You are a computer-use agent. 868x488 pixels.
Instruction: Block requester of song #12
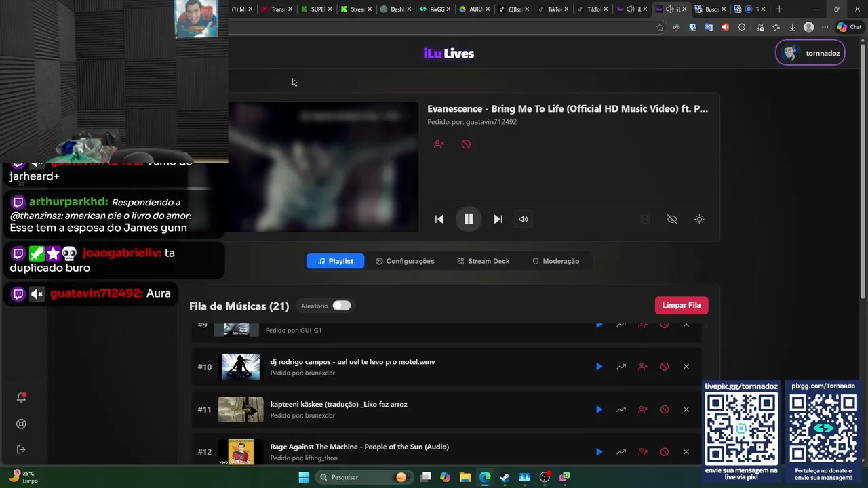(x=643, y=452)
